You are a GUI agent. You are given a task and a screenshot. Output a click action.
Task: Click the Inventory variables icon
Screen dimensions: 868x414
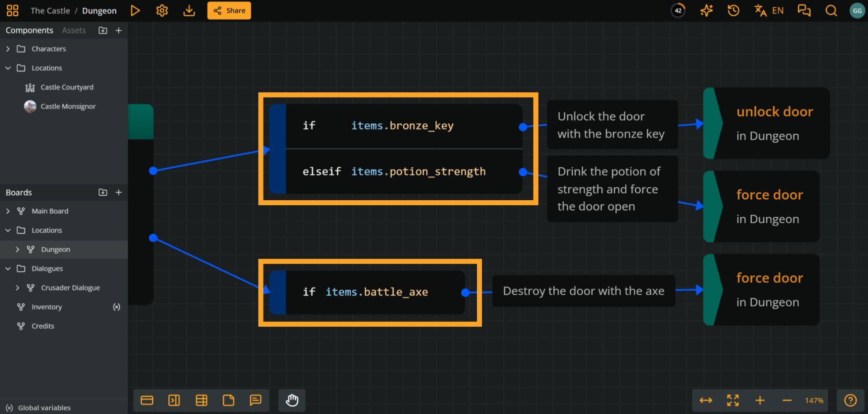(117, 307)
